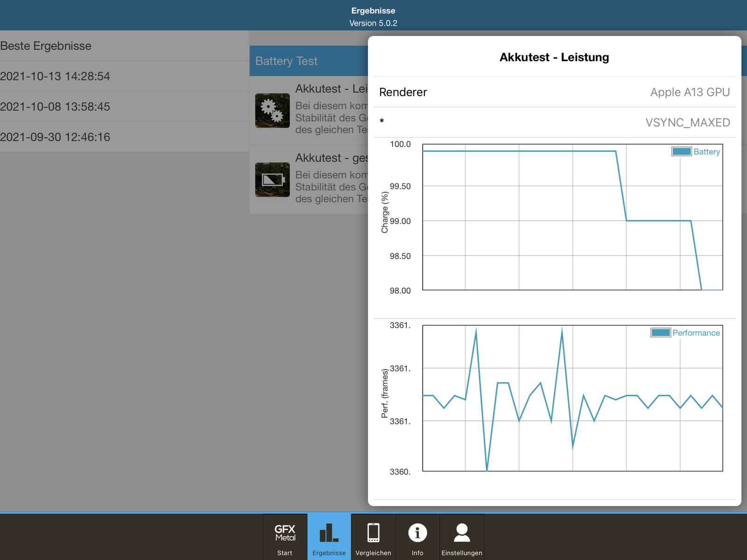Click the Ergebnisse header title
Screen dimensions: 747x560
[373, 11]
